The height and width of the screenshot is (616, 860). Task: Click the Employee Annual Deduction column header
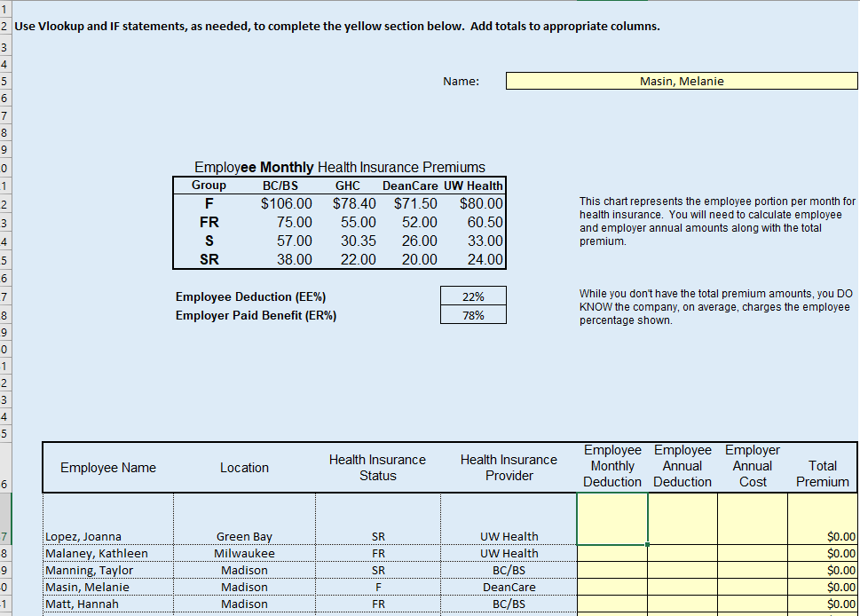pyautogui.click(x=682, y=466)
